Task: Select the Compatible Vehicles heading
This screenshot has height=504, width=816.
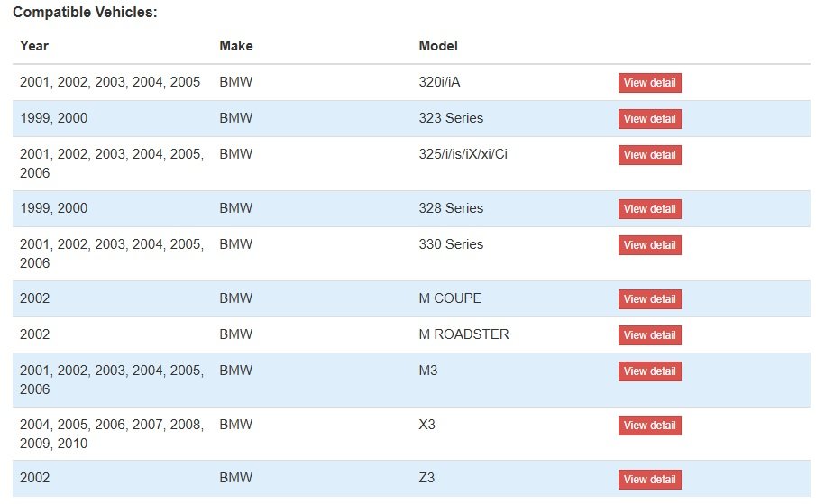Action: (x=85, y=12)
